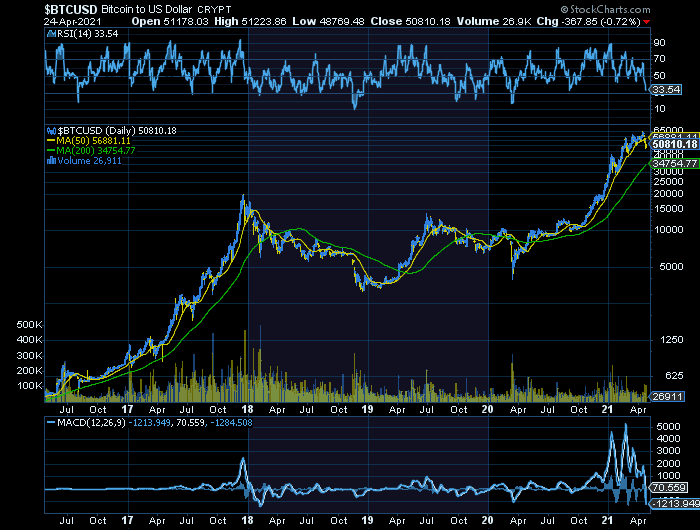The height and width of the screenshot is (530, 700).
Task: Click the 10000 price axis label
Action: pyautogui.click(x=671, y=230)
